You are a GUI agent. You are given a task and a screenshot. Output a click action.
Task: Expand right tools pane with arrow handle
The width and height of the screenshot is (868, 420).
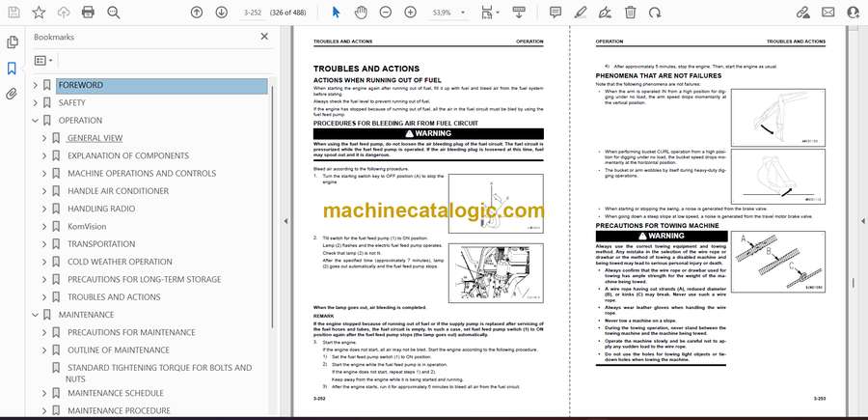coord(862,221)
